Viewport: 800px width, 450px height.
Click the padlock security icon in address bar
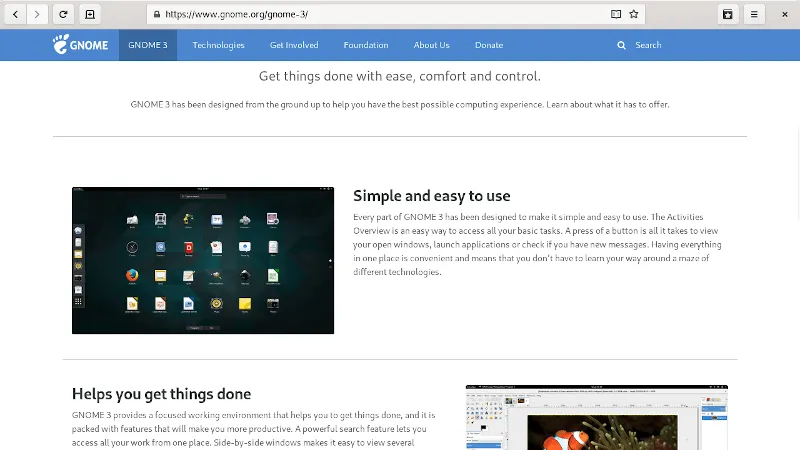[155, 14]
